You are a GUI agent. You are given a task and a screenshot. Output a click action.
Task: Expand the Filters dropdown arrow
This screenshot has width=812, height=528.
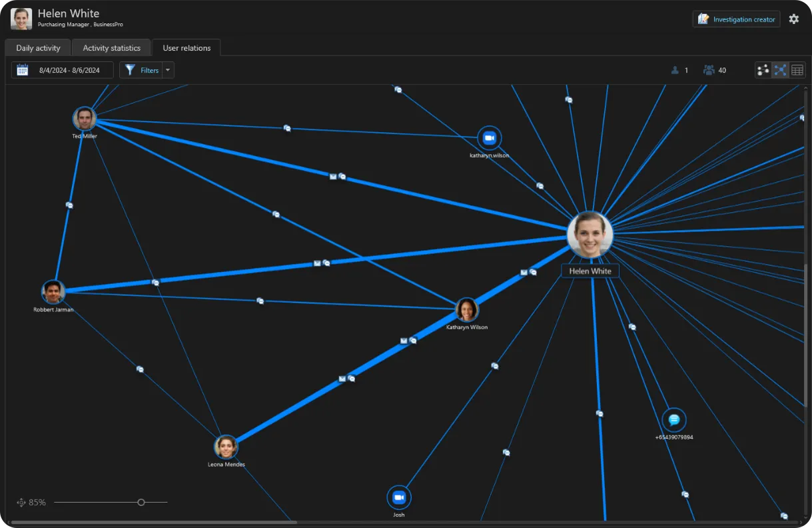(168, 70)
